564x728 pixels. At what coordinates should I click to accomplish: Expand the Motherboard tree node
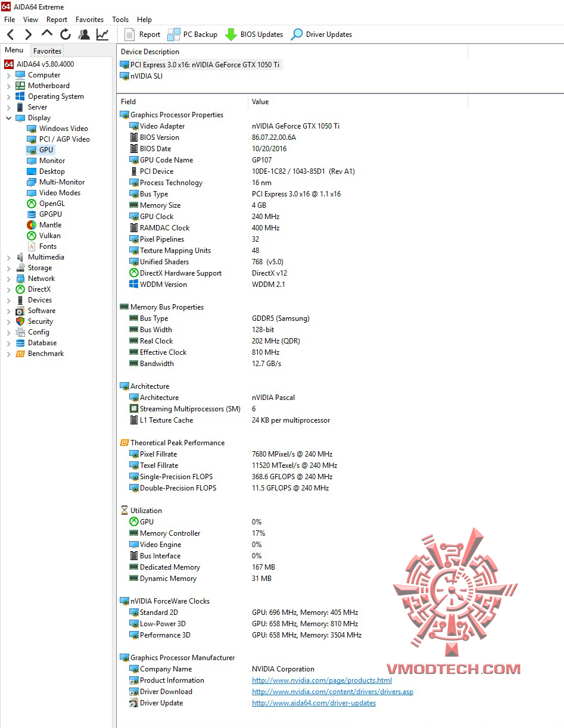[8, 86]
